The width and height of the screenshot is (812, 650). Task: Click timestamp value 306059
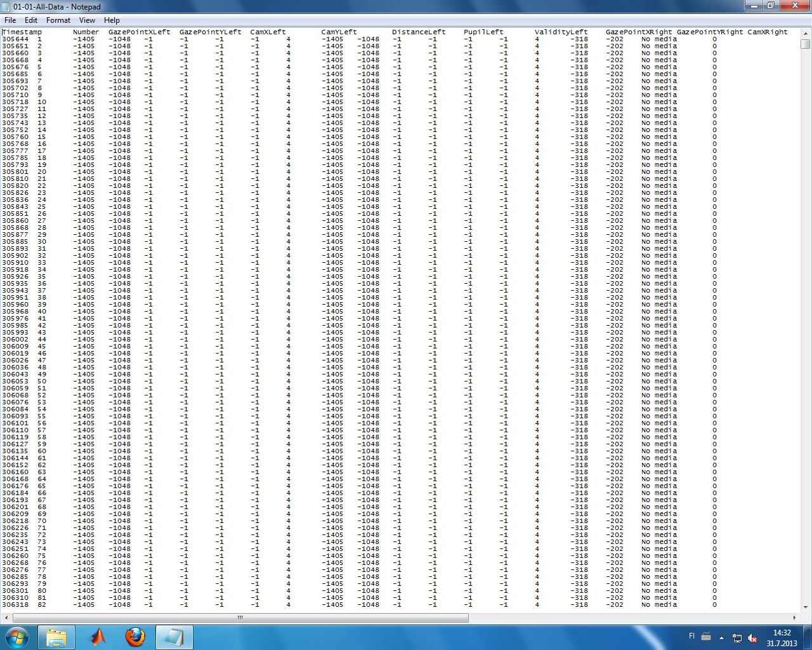click(x=15, y=388)
